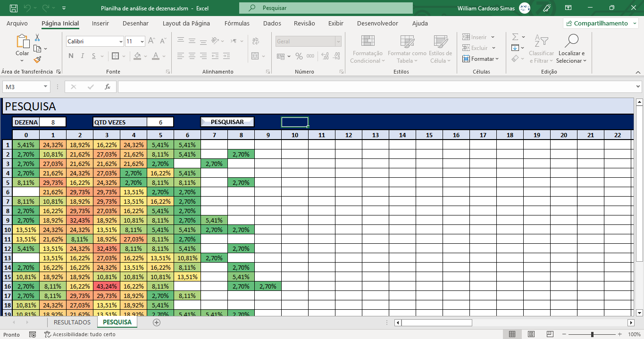Click the Colar paste clipboard icon
This screenshot has height=339, width=644.
click(22, 41)
